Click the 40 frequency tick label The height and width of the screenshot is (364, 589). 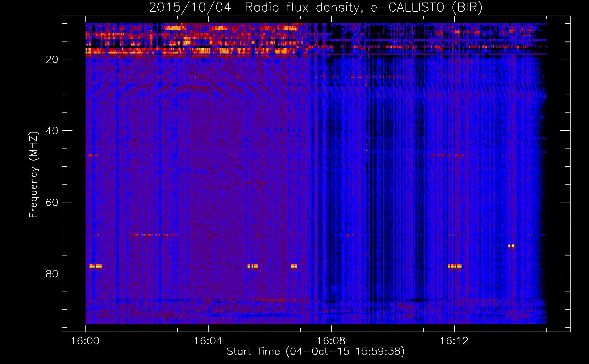(x=52, y=131)
